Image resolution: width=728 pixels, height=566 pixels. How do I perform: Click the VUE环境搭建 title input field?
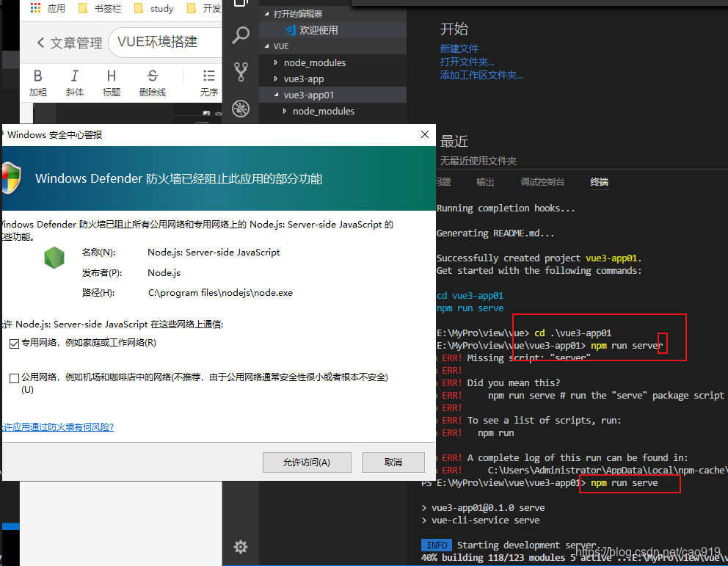coord(165,43)
